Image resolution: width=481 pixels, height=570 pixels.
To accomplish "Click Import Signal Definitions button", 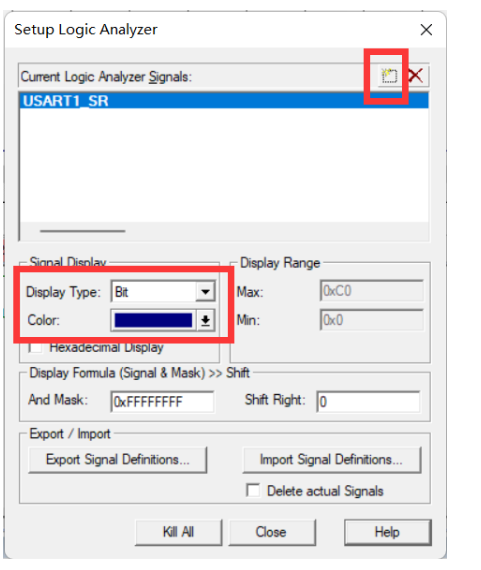I will pyautogui.click(x=332, y=460).
